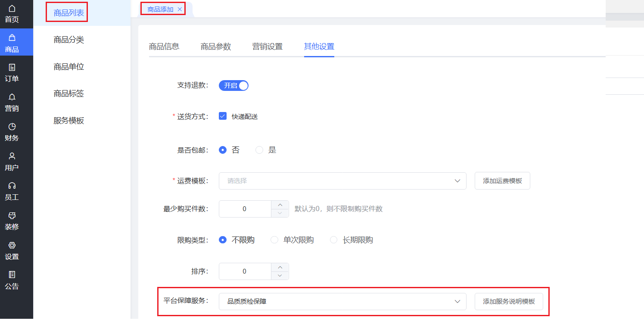
Task: Select the 商品添加 page tab
Action: coord(160,9)
